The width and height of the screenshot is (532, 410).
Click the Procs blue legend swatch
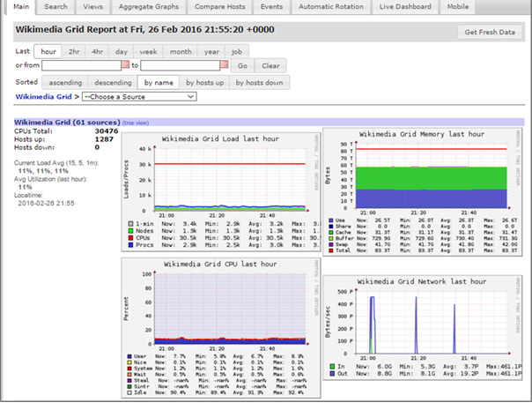(130, 245)
